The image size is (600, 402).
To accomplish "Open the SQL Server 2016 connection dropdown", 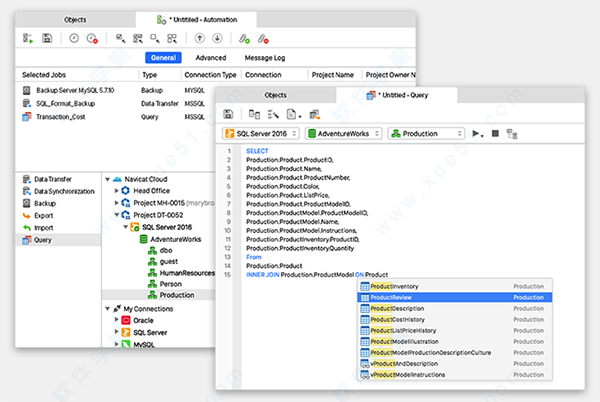I will 261,133.
